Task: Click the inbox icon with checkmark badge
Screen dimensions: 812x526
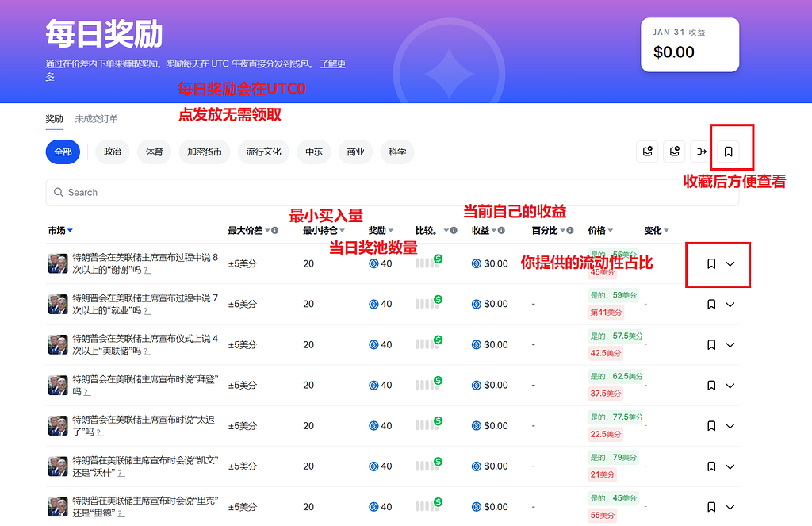Action: pyautogui.click(x=648, y=152)
